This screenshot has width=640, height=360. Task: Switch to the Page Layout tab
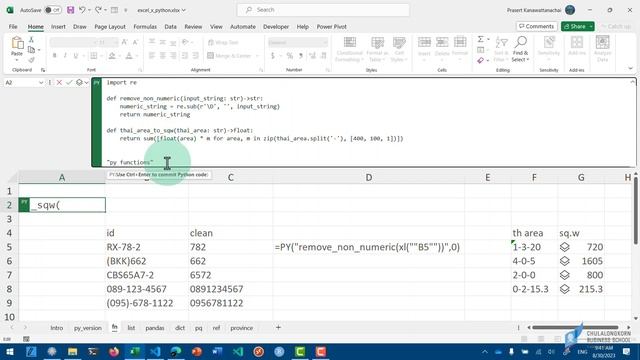click(x=110, y=27)
